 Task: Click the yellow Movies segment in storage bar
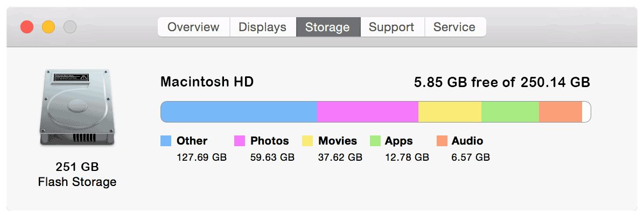[450, 112]
